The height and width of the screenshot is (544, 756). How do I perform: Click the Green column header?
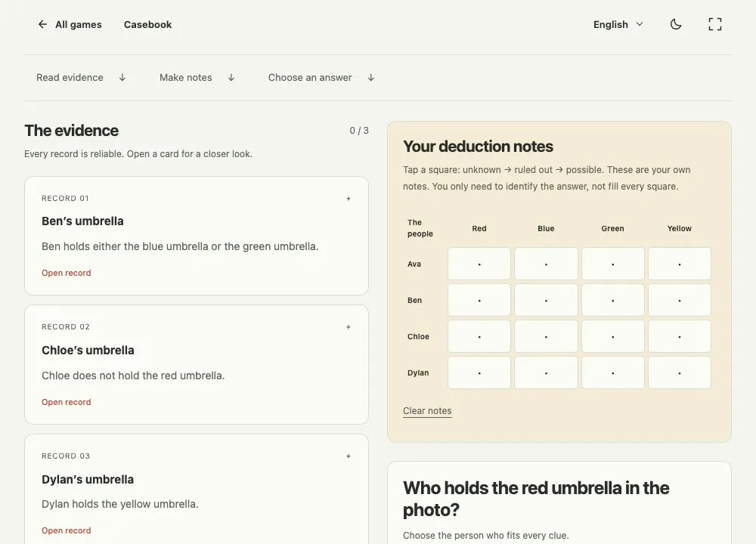pyautogui.click(x=613, y=228)
